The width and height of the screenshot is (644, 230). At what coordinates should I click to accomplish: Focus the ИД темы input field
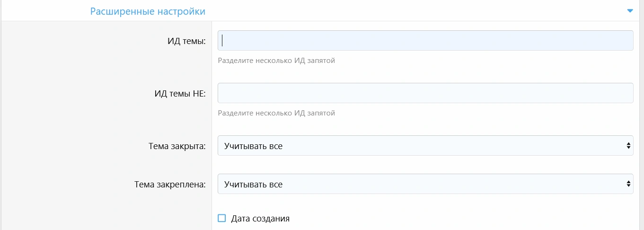click(425, 41)
